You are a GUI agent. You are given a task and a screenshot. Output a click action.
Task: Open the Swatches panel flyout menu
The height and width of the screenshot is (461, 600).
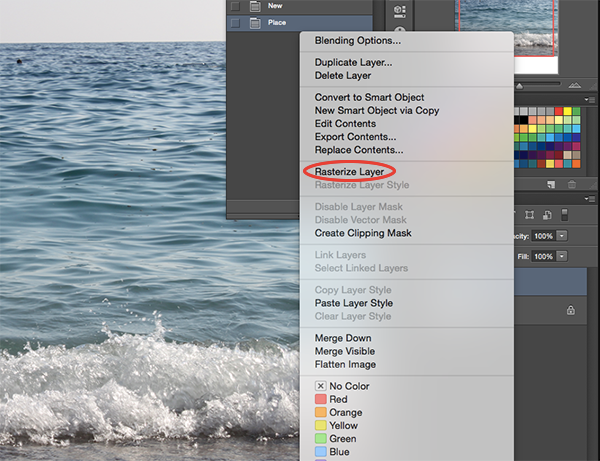tap(590, 99)
